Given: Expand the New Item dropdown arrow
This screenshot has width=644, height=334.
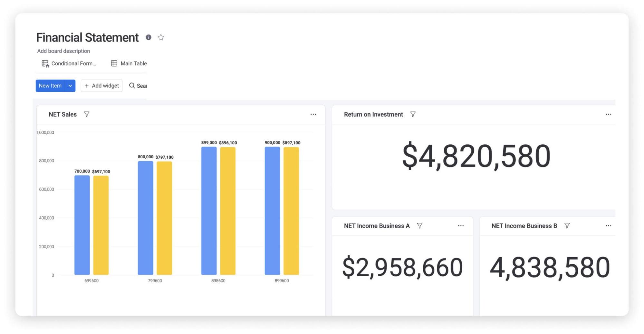Looking at the screenshot, I should 70,86.
